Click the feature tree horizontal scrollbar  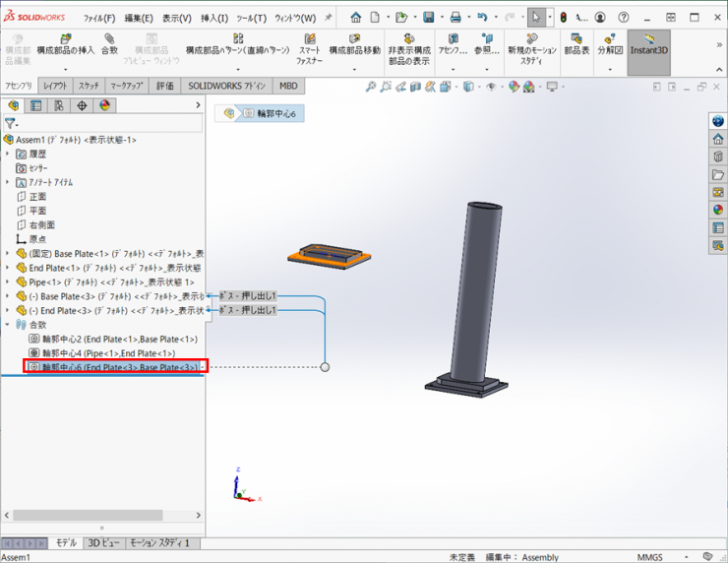89,515
